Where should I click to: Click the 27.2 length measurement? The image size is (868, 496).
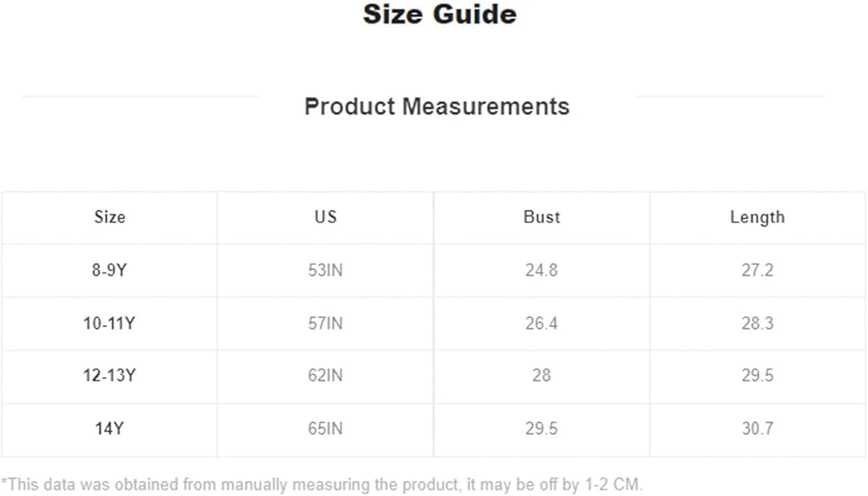pos(757,270)
